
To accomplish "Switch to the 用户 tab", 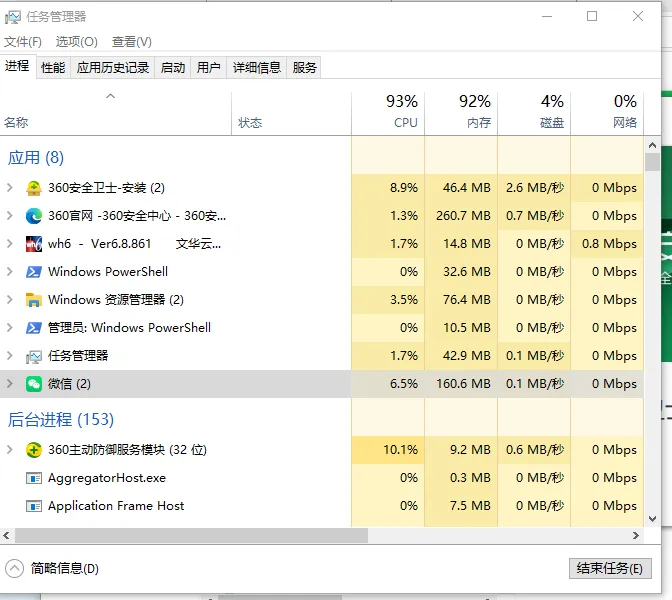I will 208,67.
